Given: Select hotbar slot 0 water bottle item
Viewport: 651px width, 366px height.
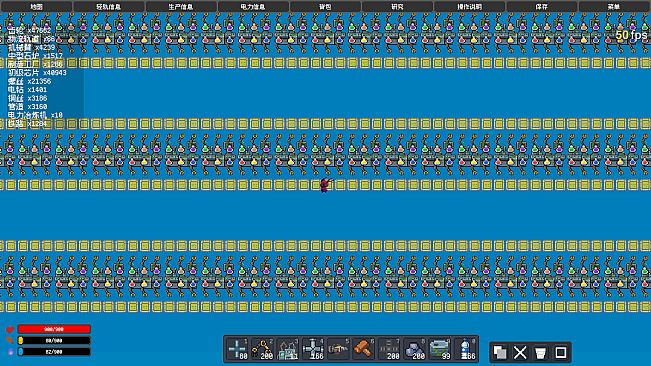Looking at the screenshot, I should [465, 349].
